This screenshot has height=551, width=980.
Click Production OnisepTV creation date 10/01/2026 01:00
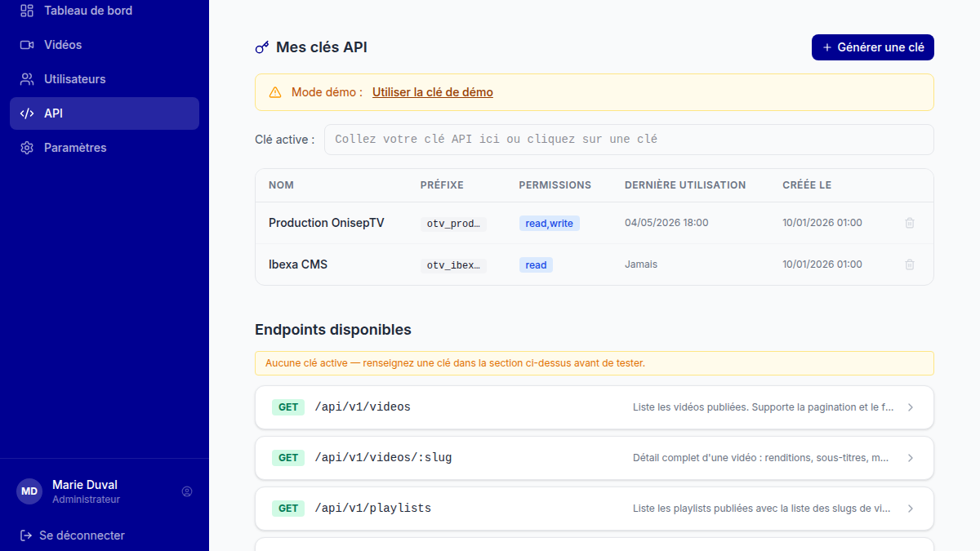tap(822, 223)
